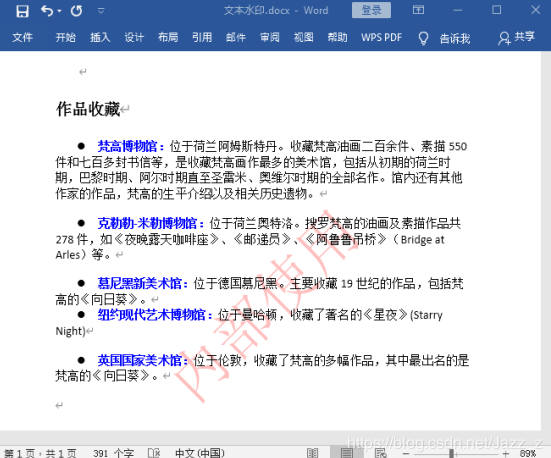Switch to Read Mode view icon

[x=312, y=453]
